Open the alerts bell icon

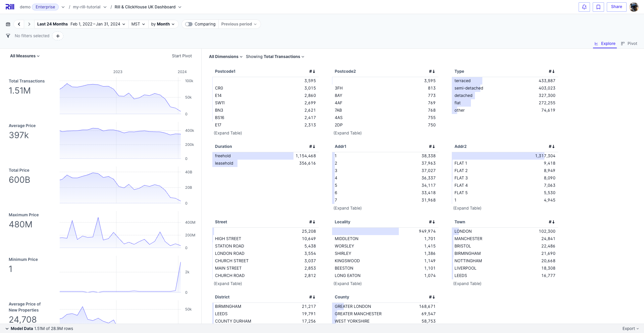(584, 7)
